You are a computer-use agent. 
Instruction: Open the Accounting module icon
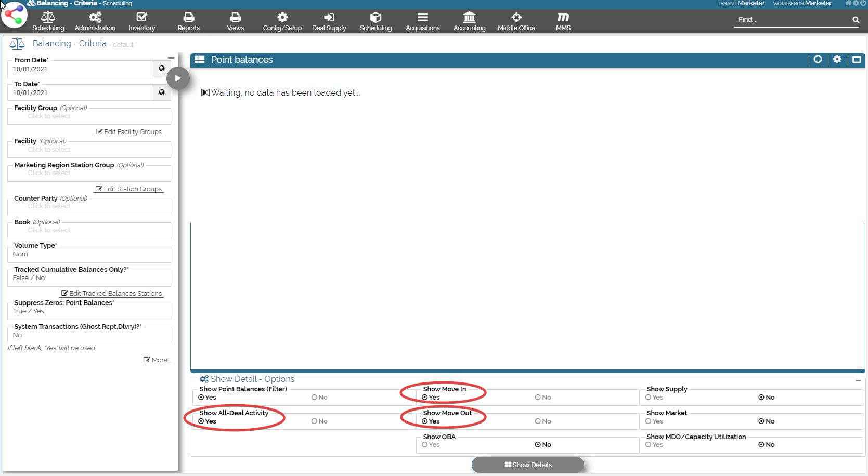pyautogui.click(x=469, y=21)
